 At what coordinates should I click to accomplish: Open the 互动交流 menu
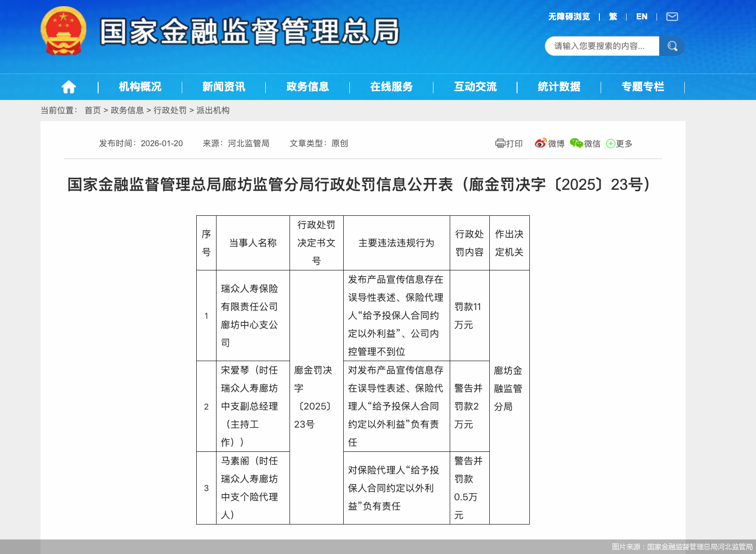pyautogui.click(x=475, y=87)
